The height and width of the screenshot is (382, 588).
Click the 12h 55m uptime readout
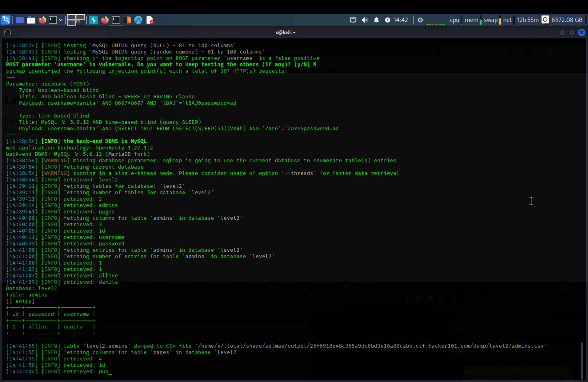click(528, 20)
